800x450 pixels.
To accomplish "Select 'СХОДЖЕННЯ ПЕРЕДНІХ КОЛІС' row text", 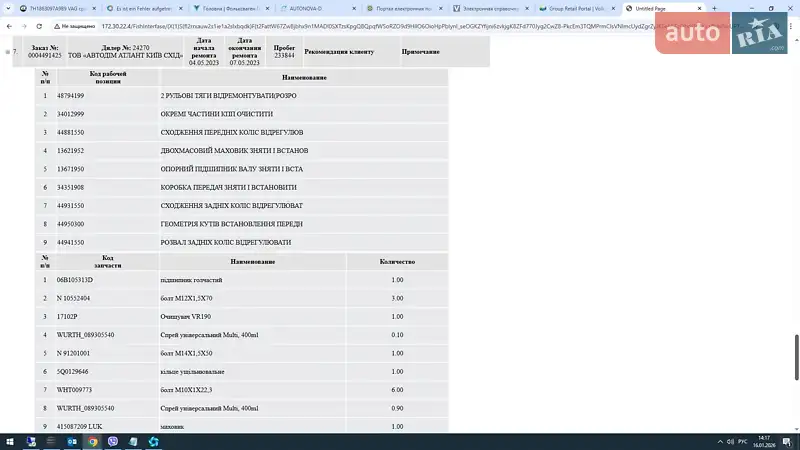I will pyautogui.click(x=232, y=133).
